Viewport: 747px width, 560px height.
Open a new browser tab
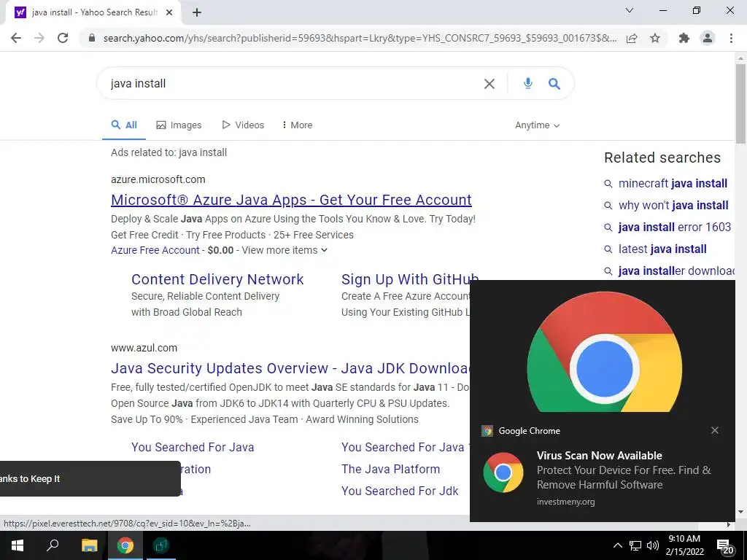(197, 12)
